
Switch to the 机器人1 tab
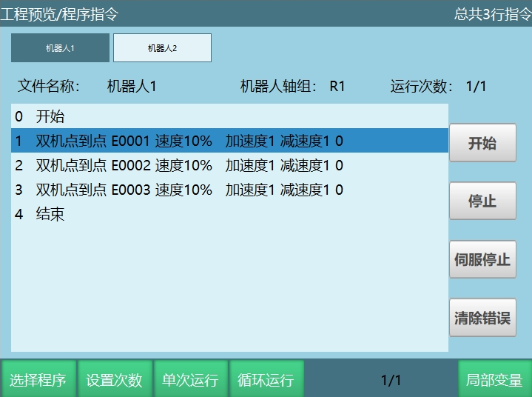coord(60,48)
